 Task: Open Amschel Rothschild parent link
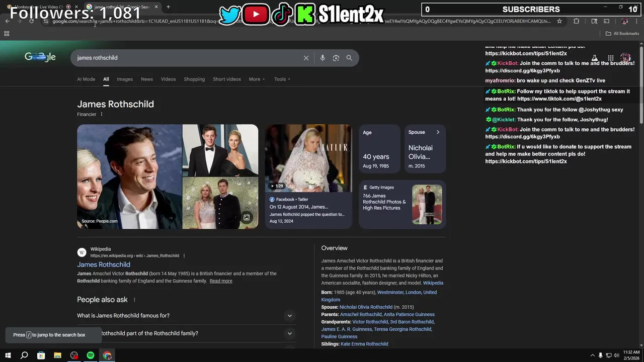click(x=361, y=315)
